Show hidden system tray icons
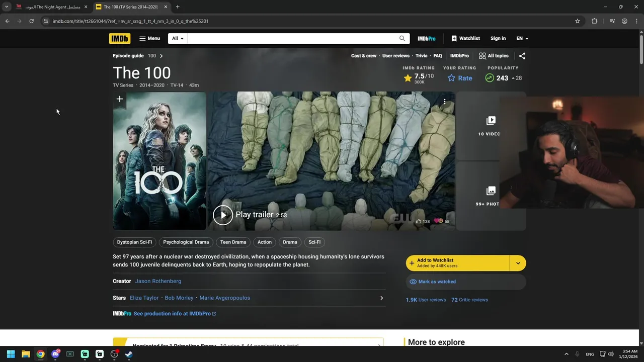644x362 pixels. point(566,354)
